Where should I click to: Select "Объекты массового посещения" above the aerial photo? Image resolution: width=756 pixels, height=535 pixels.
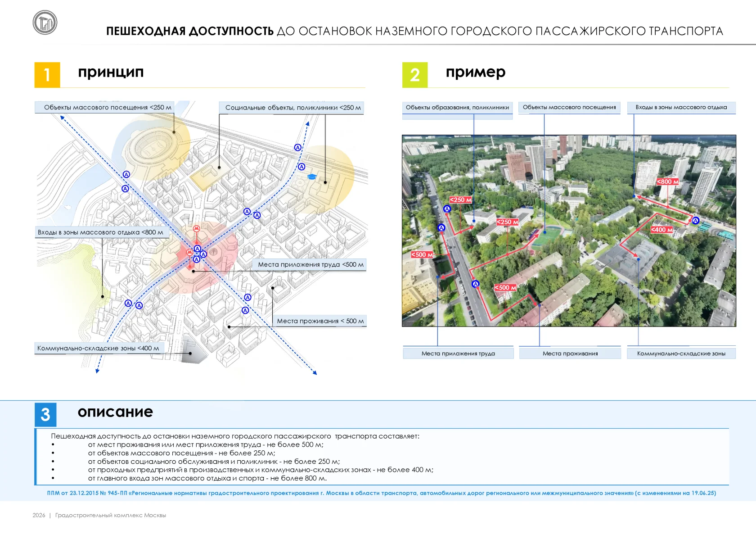click(569, 107)
